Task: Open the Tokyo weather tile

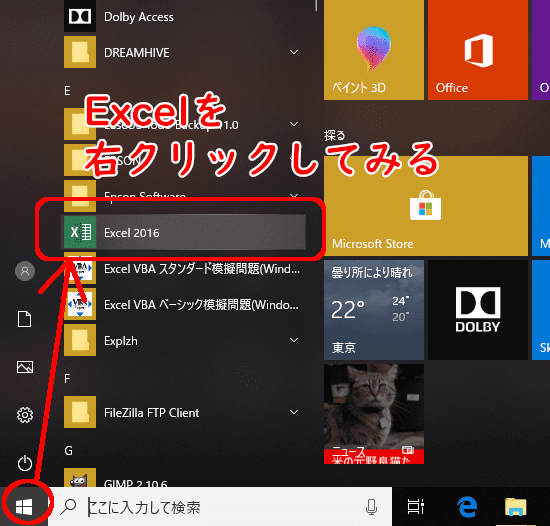Action: click(374, 310)
